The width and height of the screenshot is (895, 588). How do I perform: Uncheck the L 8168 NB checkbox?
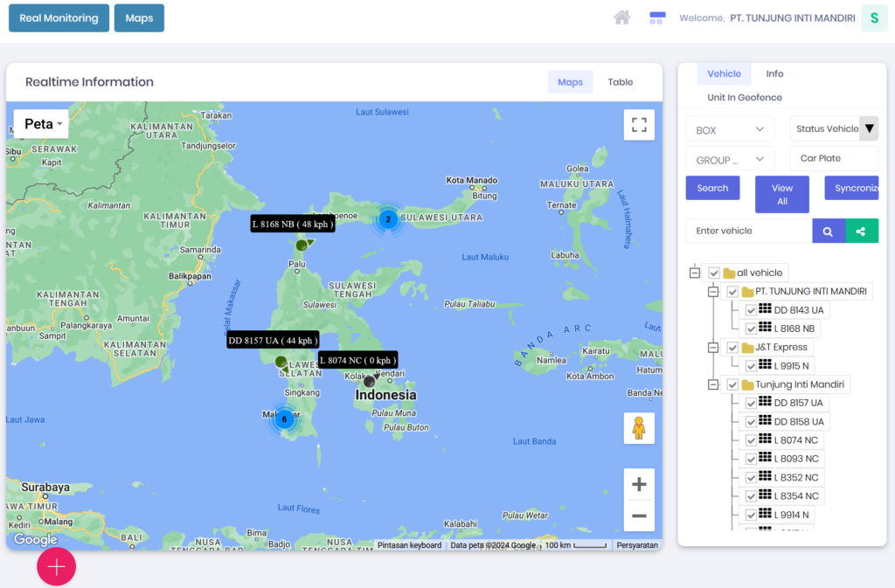point(751,329)
